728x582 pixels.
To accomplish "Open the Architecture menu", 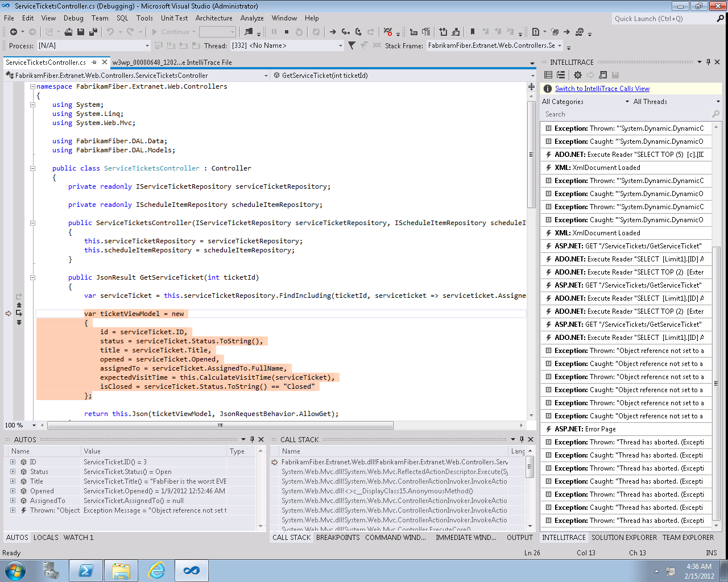I will point(214,18).
